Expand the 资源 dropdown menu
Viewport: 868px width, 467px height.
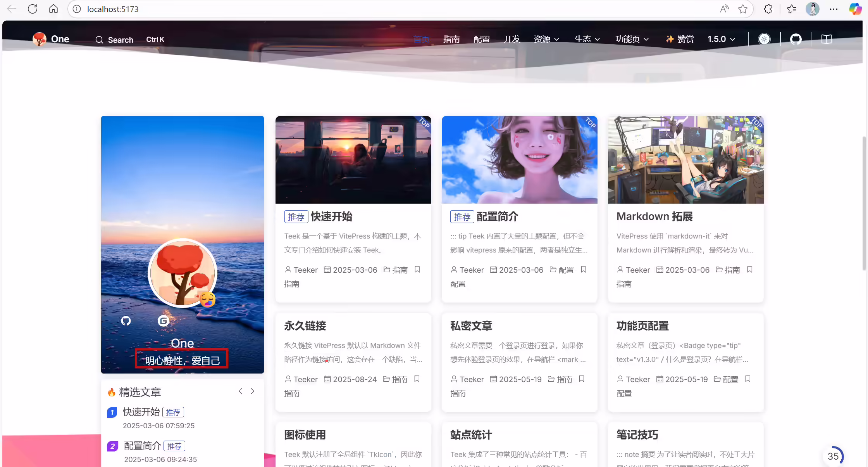click(x=546, y=39)
